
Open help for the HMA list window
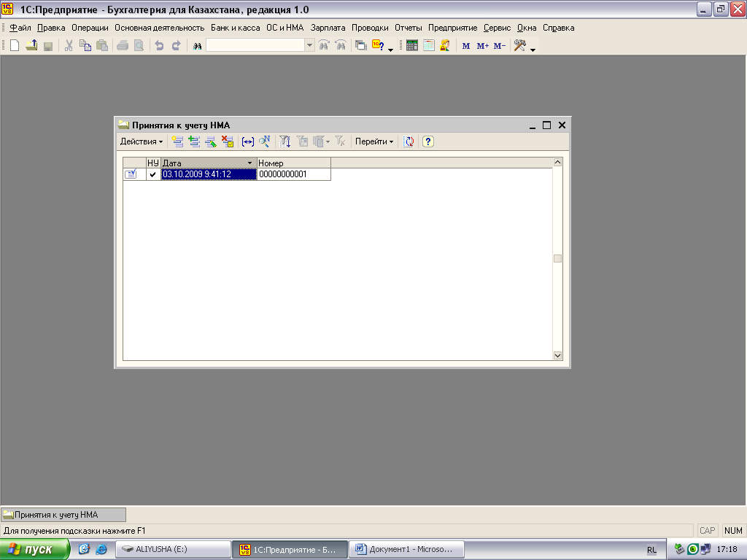427,141
